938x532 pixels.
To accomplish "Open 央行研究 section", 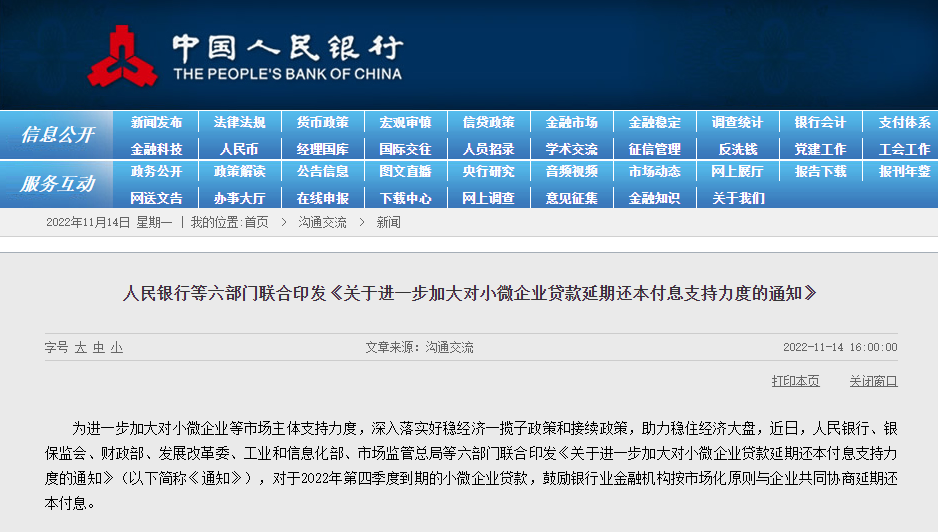I will pos(489,172).
